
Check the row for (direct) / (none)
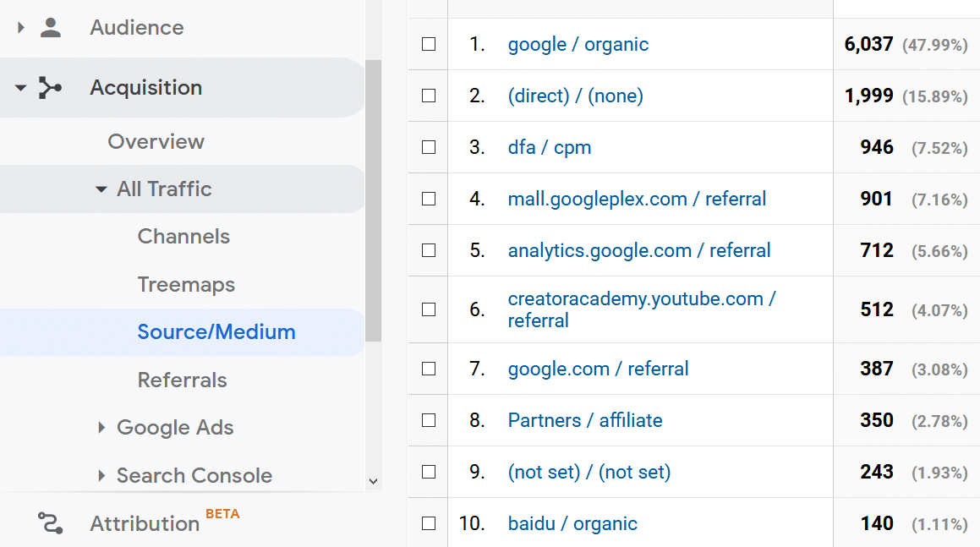tap(428, 96)
